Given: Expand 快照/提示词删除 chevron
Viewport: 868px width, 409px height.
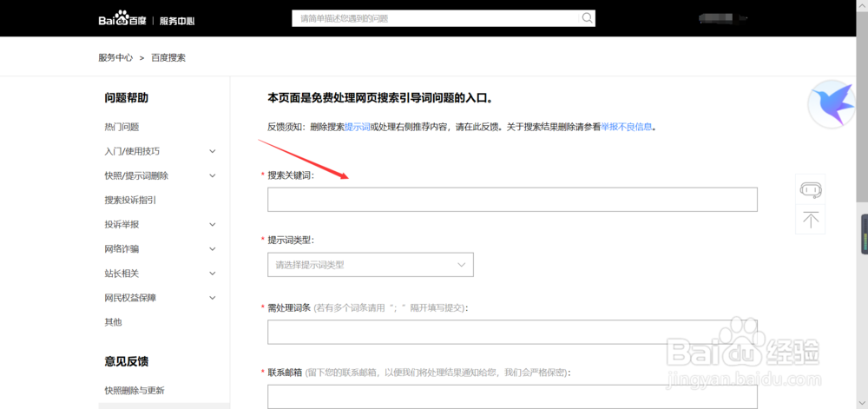Looking at the screenshot, I should [x=213, y=176].
